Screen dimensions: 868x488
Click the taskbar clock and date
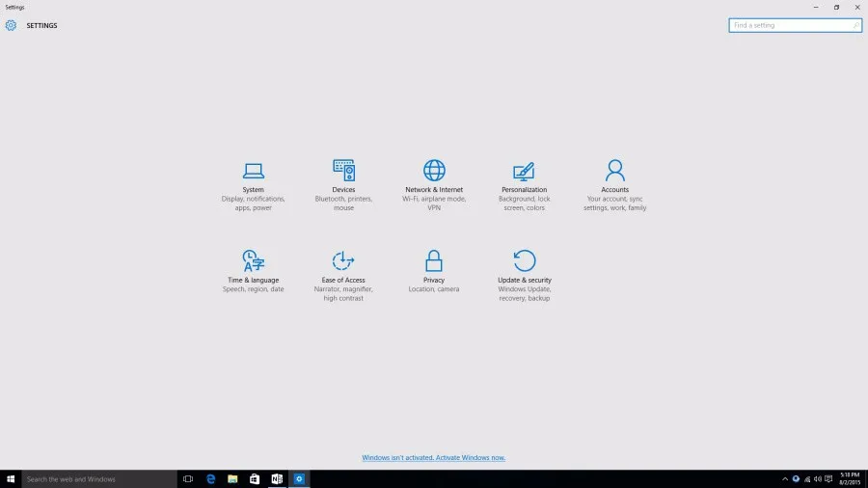point(850,479)
